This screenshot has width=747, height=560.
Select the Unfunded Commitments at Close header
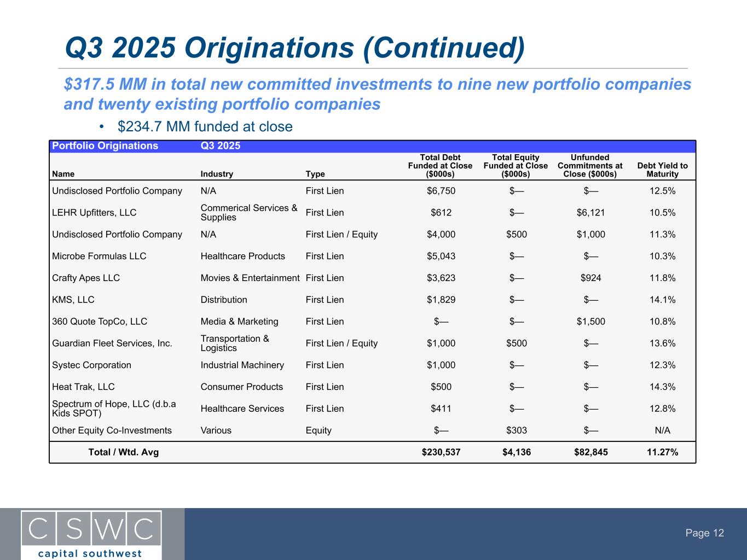coord(590,166)
